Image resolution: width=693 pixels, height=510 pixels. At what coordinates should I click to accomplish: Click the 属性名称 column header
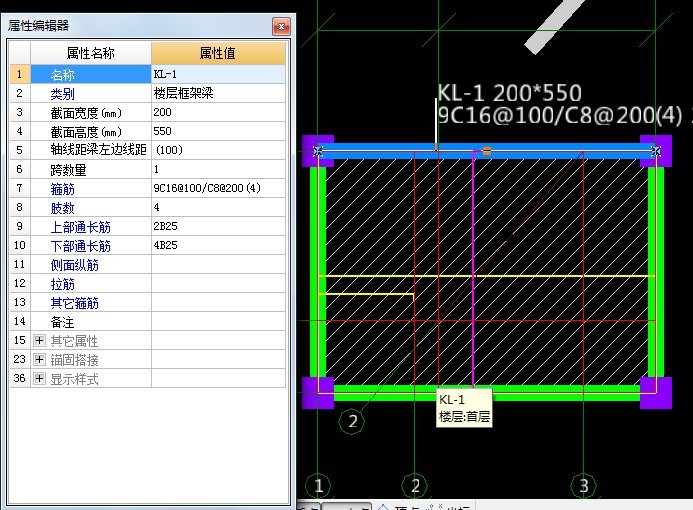[x=91, y=53]
